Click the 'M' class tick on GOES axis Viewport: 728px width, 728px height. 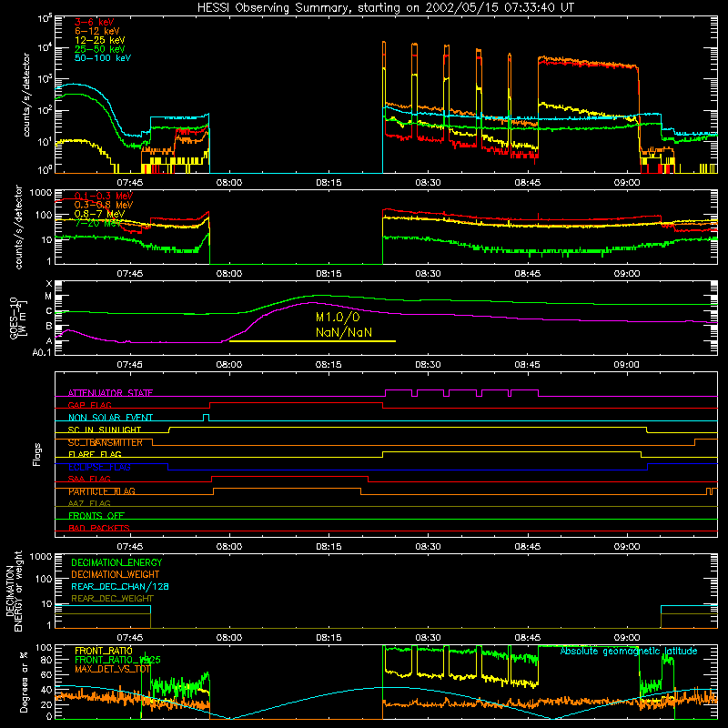point(48,297)
